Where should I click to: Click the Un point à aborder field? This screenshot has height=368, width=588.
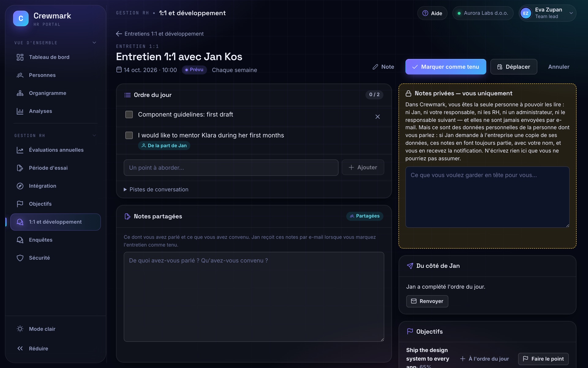pos(231,167)
